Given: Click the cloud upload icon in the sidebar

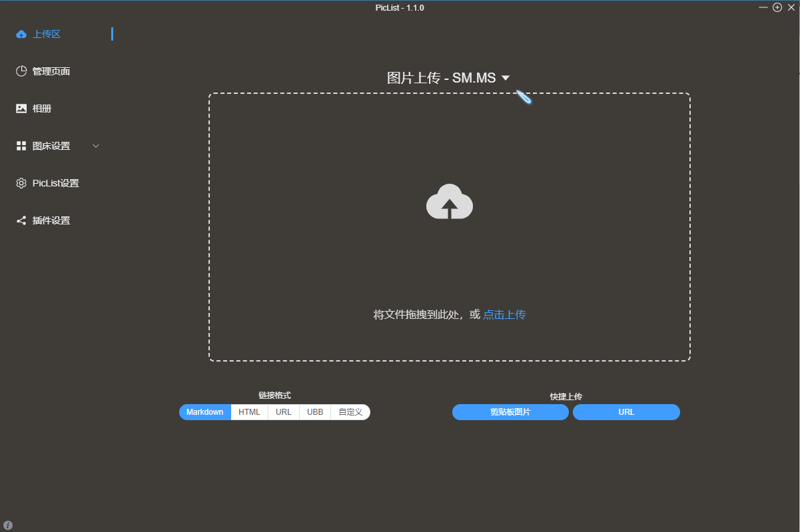Looking at the screenshot, I should [x=21, y=34].
